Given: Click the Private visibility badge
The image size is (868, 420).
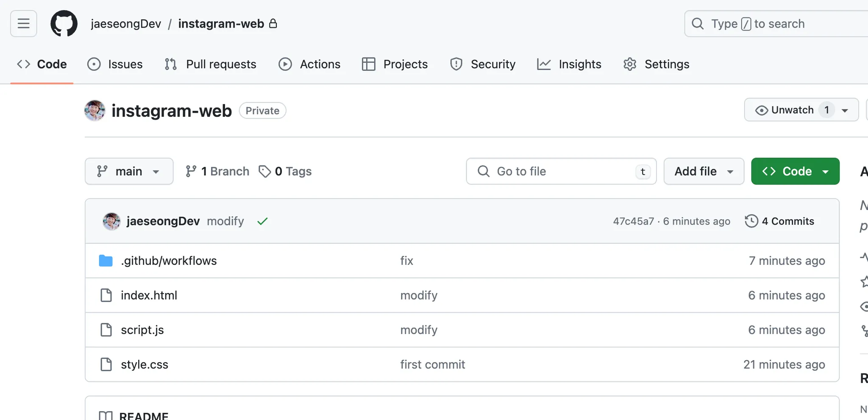Looking at the screenshot, I should [262, 111].
